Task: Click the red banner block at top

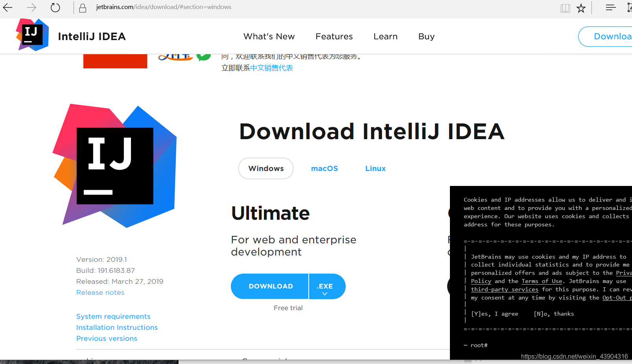Action: 115,61
